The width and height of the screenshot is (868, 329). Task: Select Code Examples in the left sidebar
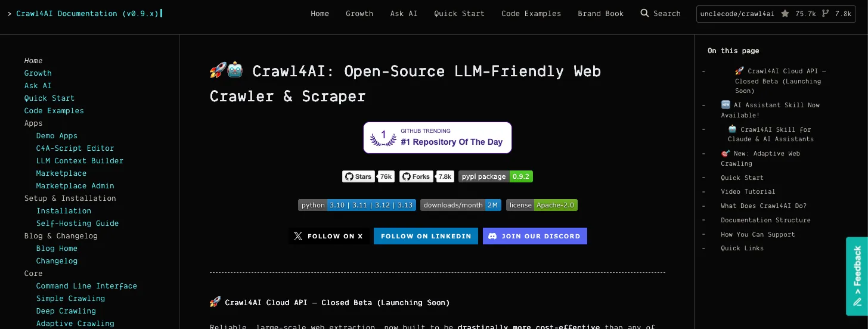click(54, 111)
